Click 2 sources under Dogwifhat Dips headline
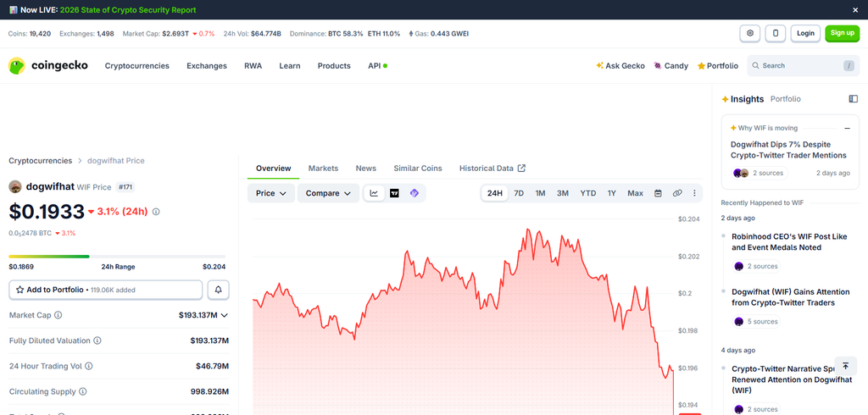The width and height of the screenshot is (868, 415). click(760, 173)
